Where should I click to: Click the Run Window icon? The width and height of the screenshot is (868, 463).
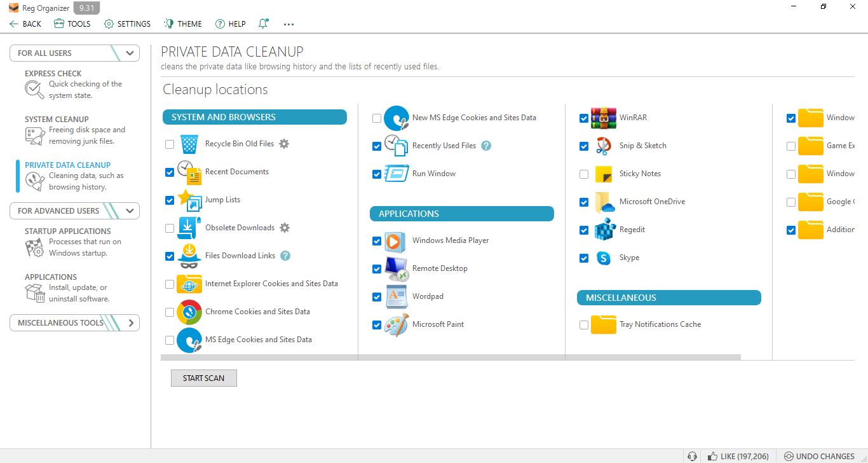(397, 174)
